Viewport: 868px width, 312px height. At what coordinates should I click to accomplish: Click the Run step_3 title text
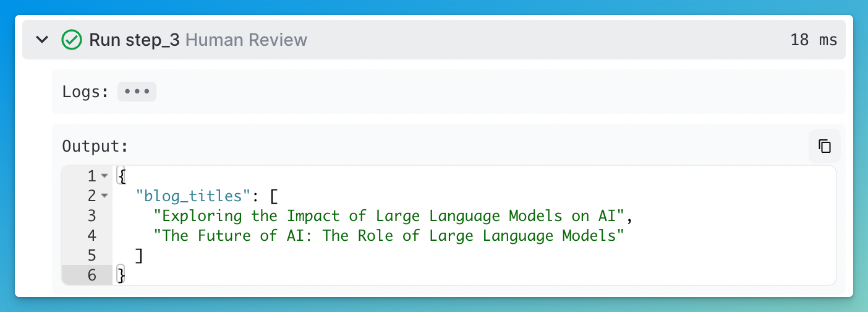(x=134, y=40)
